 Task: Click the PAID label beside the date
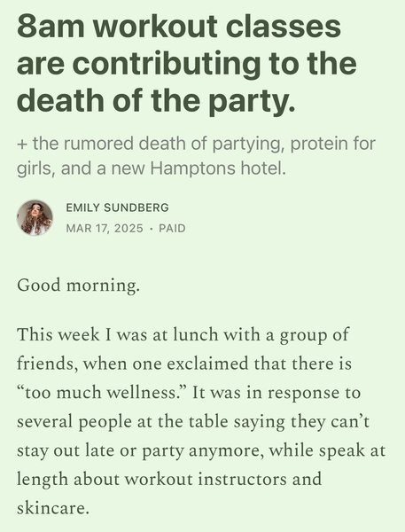coord(172,228)
